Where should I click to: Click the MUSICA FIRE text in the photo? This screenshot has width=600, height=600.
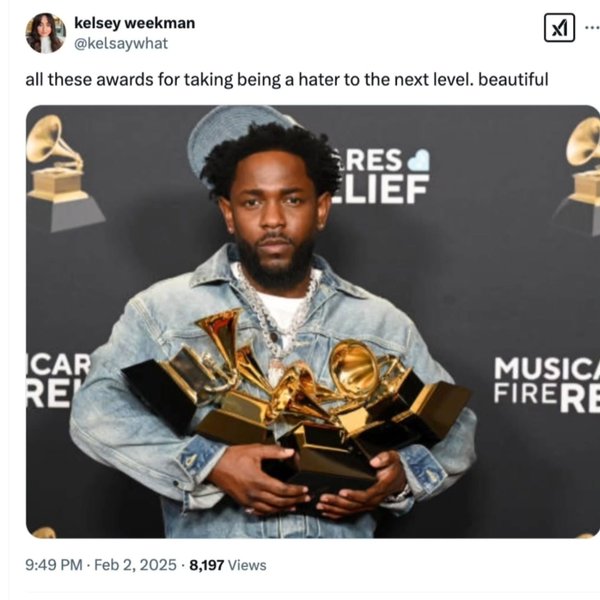[x=546, y=384]
